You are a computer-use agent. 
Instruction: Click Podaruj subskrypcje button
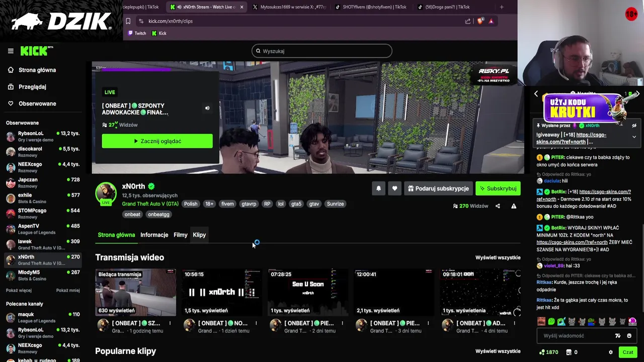(x=438, y=189)
